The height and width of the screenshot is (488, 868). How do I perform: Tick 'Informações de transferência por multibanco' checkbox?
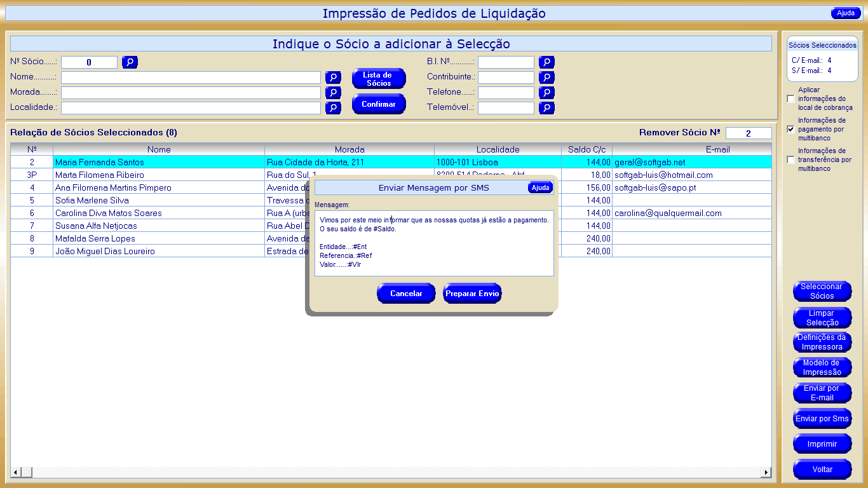[x=790, y=160]
